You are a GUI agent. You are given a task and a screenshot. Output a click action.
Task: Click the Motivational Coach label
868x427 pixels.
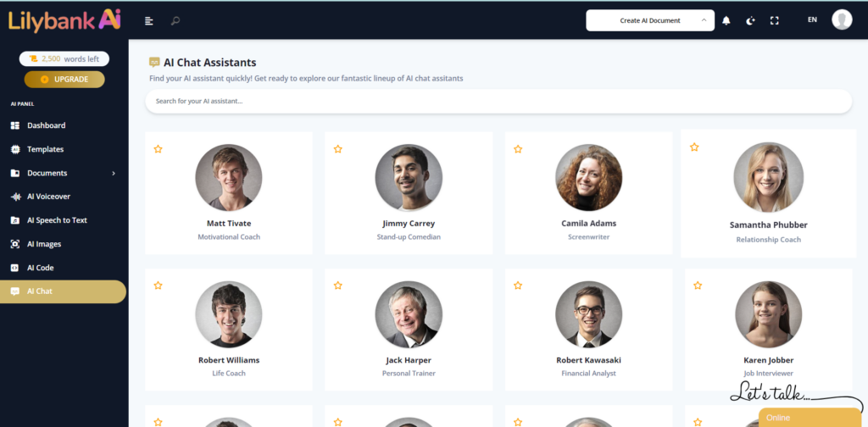[x=229, y=236]
